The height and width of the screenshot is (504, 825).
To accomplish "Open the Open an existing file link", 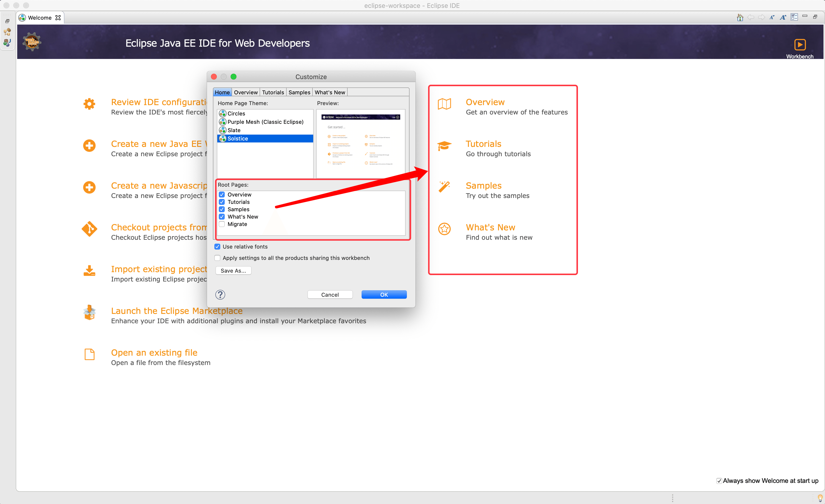I will pyautogui.click(x=154, y=352).
